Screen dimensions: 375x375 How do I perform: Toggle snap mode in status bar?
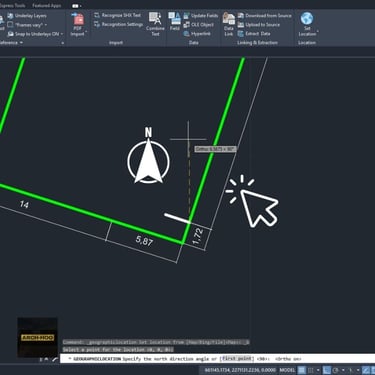pyautogui.click(x=311, y=370)
